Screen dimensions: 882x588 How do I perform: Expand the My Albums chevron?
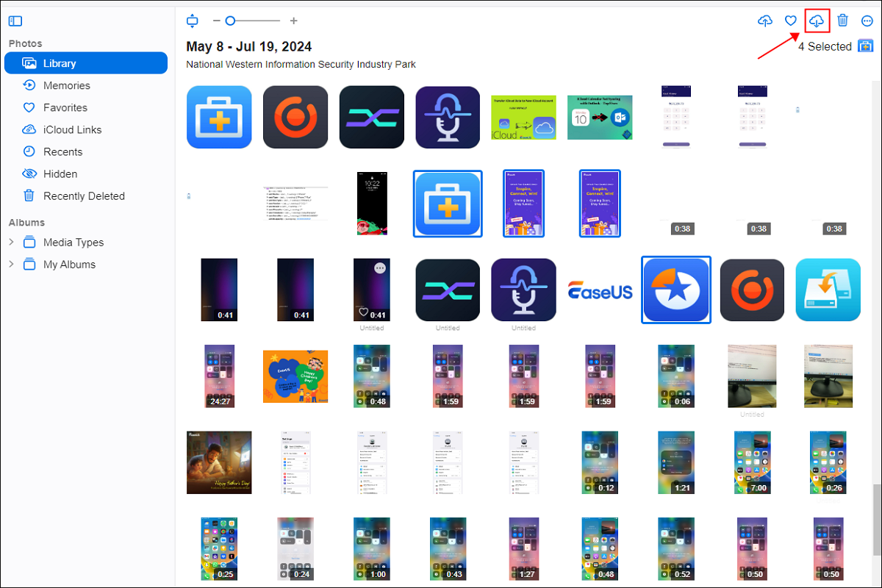tap(11, 264)
